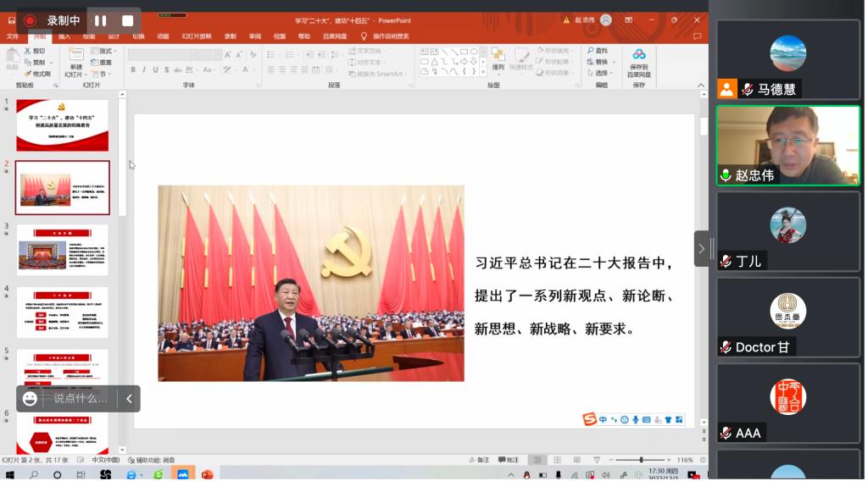
Task: Open the Sogou input method 中 toggle
Action: coord(603,420)
